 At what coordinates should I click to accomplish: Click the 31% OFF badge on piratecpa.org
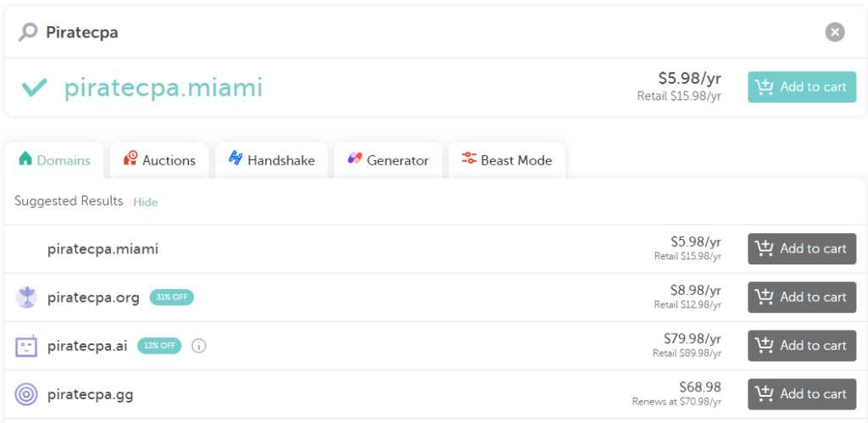click(171, 298)
